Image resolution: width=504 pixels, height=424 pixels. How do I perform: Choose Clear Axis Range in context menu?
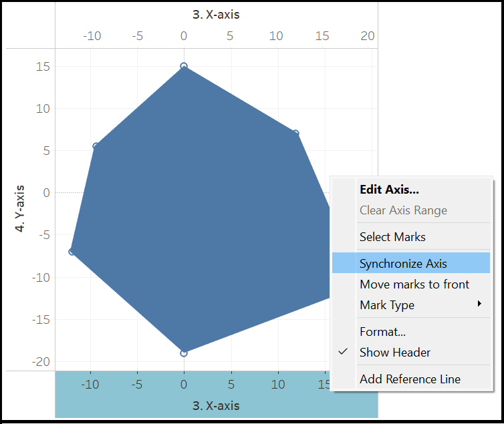click(403, 210)
